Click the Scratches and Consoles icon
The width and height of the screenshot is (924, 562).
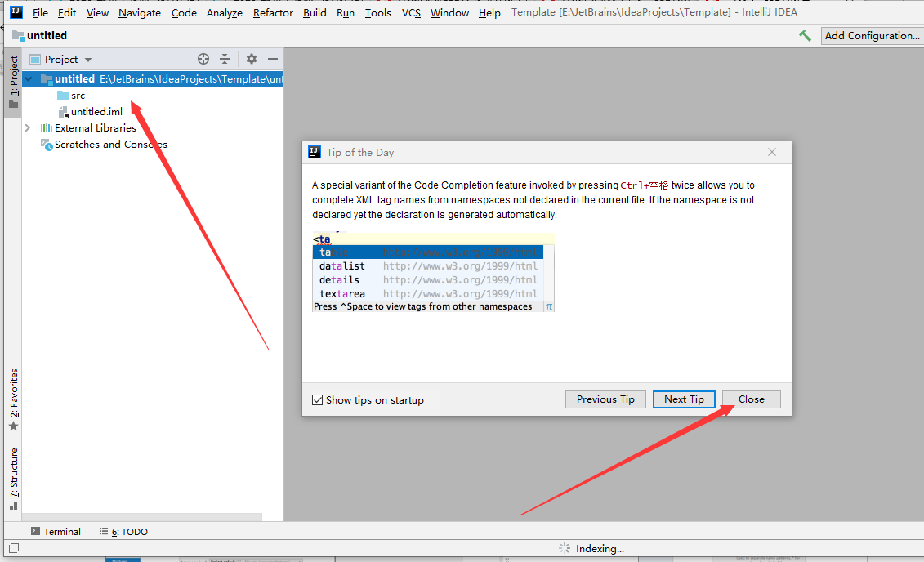pyautogui.click(x=47, y=145)
